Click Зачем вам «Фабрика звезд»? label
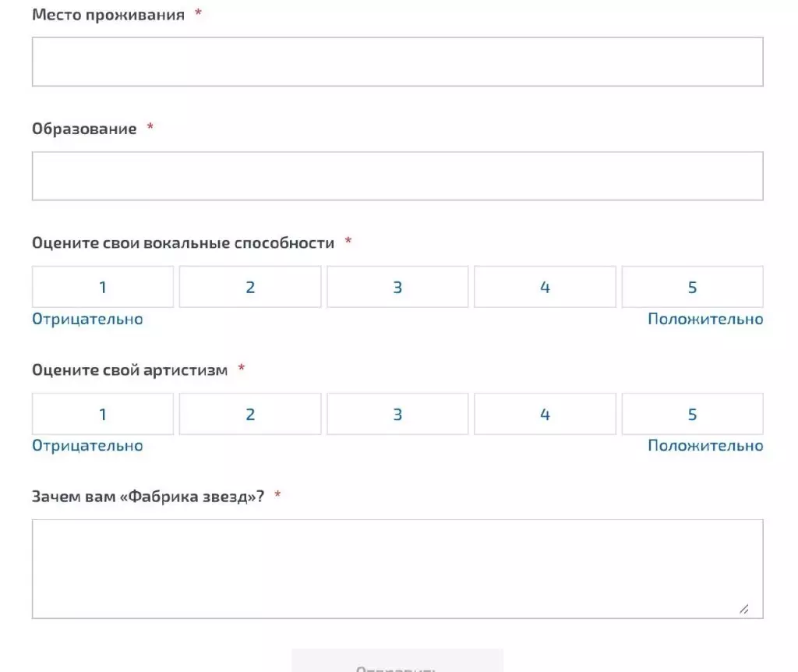 tap(148, 497)
